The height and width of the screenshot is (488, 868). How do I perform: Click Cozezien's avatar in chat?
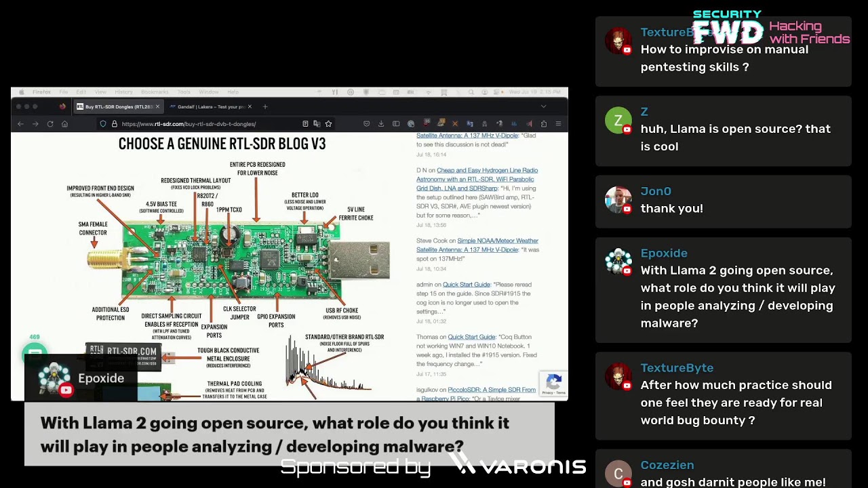tap(618, 474)
